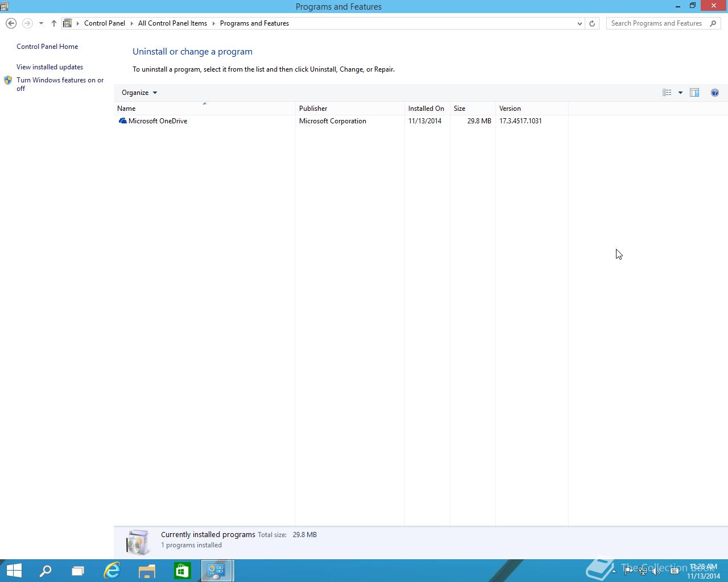Viewport: 728px width, 582px height.
Task: Launch Internet Explorer from taskbar
Action: coord(112,571)
